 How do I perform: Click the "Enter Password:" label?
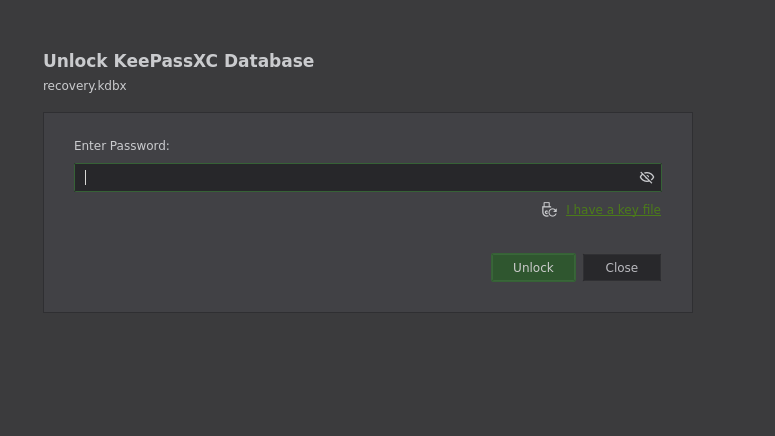122,146
